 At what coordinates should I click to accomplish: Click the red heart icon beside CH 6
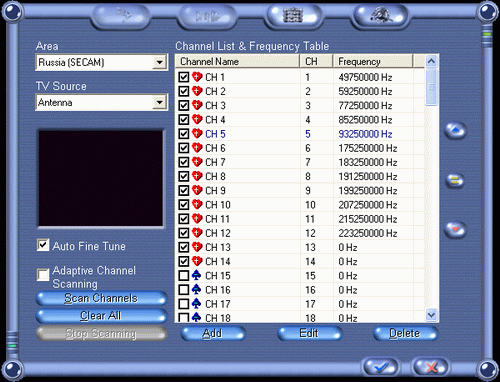tap(197, 147)
